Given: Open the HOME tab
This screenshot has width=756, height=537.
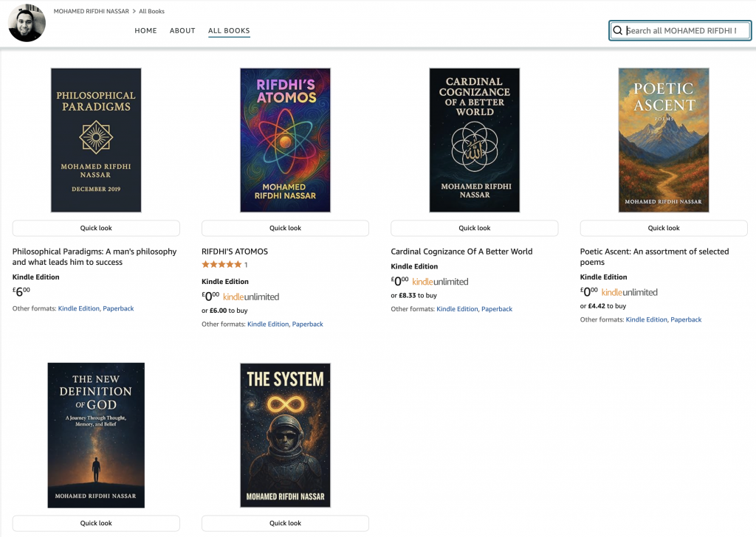Looking at the screenshot, I should pos(145,31).
